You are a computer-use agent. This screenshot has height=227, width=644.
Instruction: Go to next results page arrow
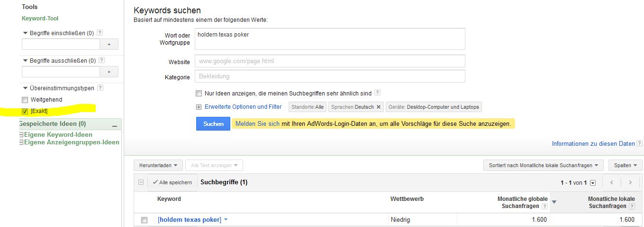tap(630, 182)
